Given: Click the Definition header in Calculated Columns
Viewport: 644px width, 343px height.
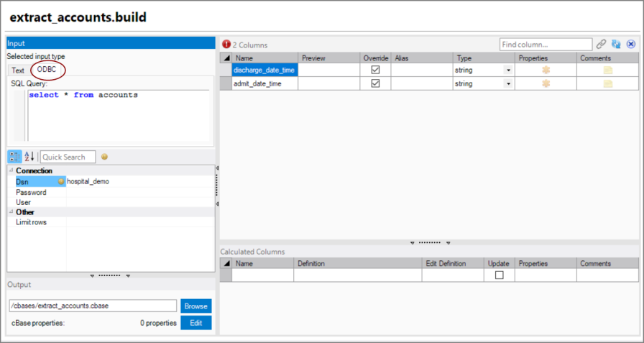Looking at the screenshot, I should tap(358, 264).
